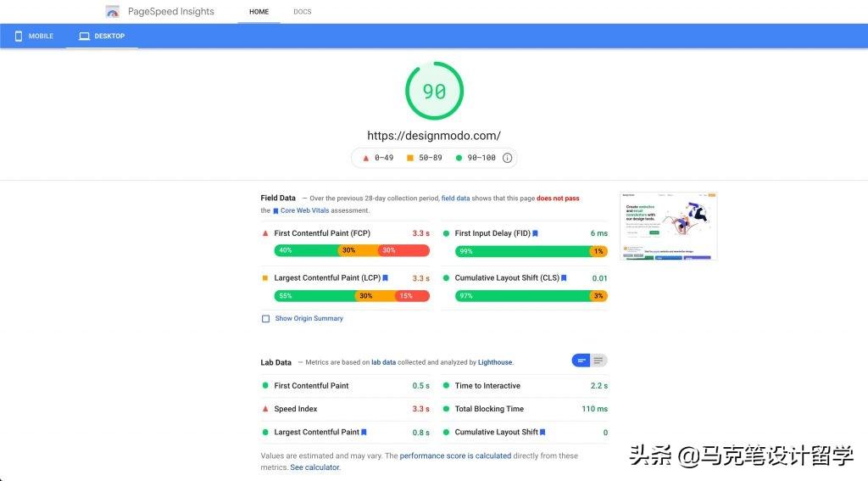Click the Lab Data Largest Contentful Paint bookmark
The image size is (868, 481).
(364, 433)
